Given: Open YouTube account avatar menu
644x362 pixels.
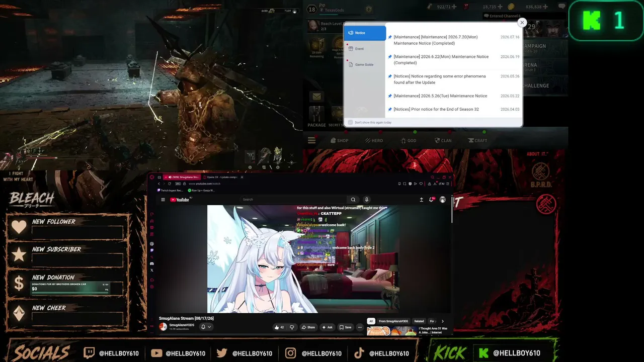Looking at the screenshot, I should click(x=443, y=200).
